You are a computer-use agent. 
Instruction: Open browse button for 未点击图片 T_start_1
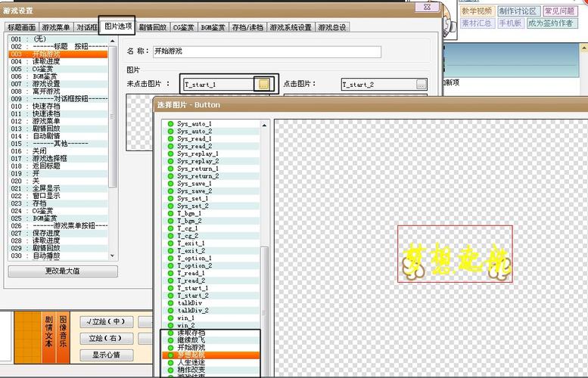click(263, 84)
